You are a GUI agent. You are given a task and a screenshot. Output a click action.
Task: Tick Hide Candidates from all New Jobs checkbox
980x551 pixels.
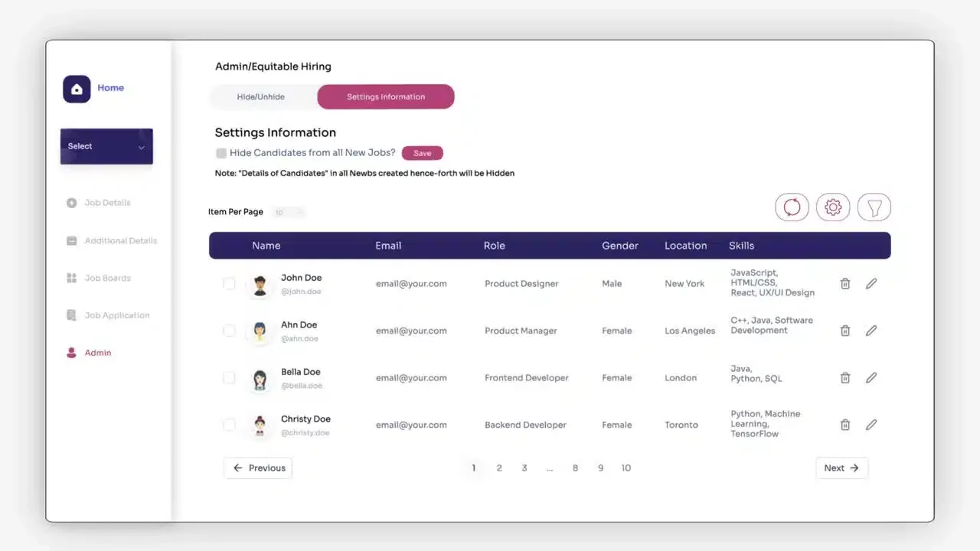(221, 153)
